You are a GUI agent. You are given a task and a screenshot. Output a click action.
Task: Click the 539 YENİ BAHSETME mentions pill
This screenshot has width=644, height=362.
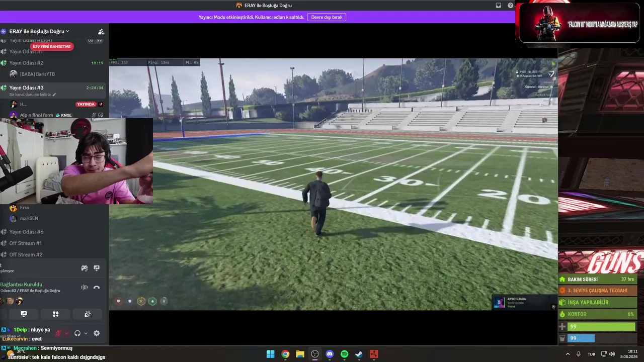coord(51,47)
